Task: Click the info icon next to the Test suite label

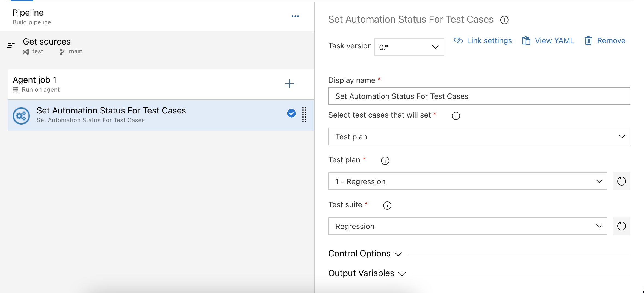Action: coord(387,205)
